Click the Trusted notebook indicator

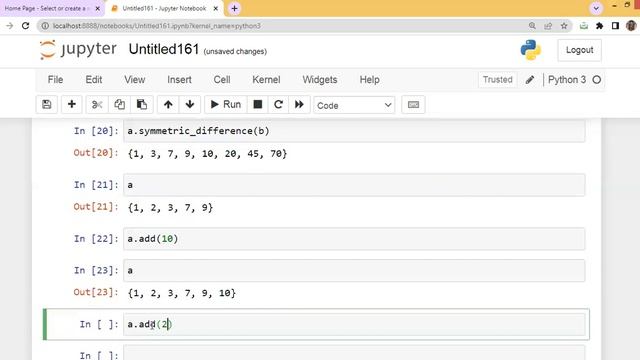point(497,80)
